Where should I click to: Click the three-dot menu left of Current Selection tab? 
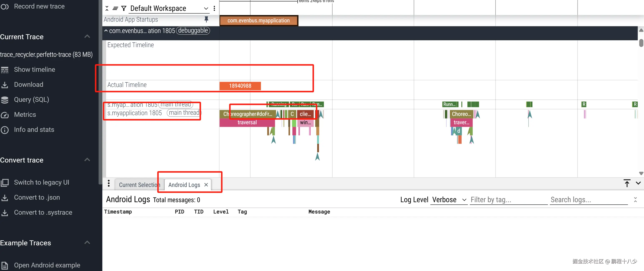click(x=109, y=183)
